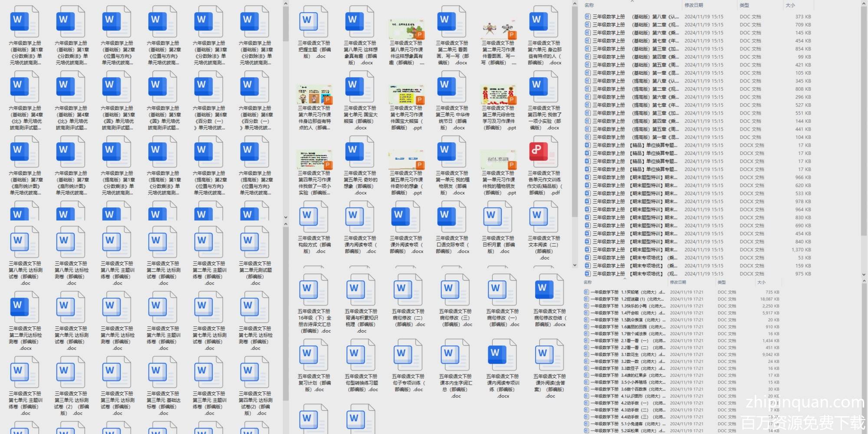Select the 五年级语文下册 病句修改(二) file icon
This screenshot has height=434, width=868.
coord(408,290)
